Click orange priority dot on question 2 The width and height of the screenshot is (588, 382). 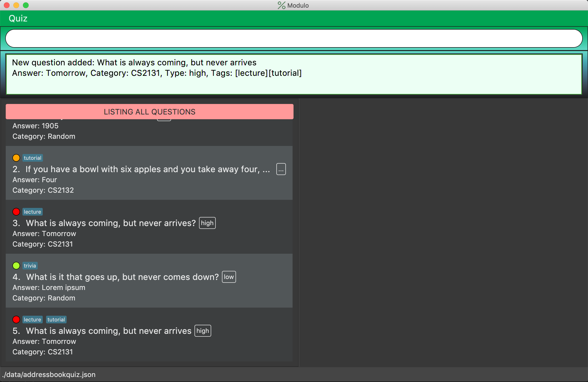pos(16,158)
